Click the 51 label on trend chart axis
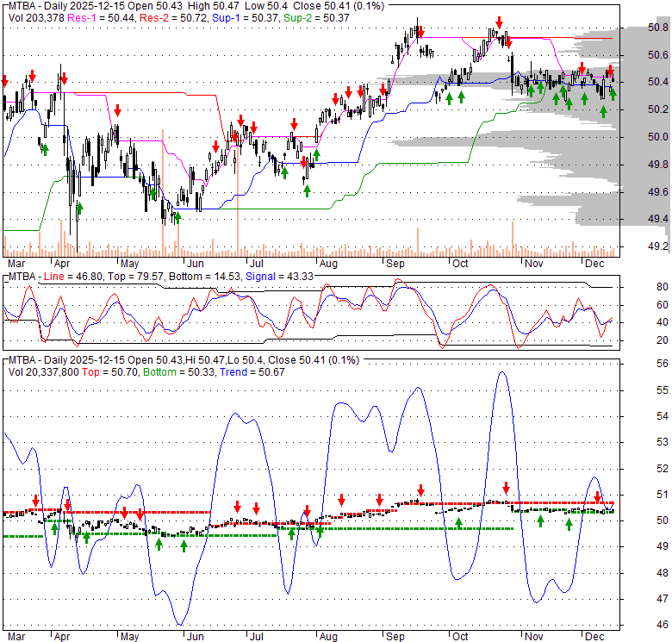The image size is (672, 642). coord(663,494)
